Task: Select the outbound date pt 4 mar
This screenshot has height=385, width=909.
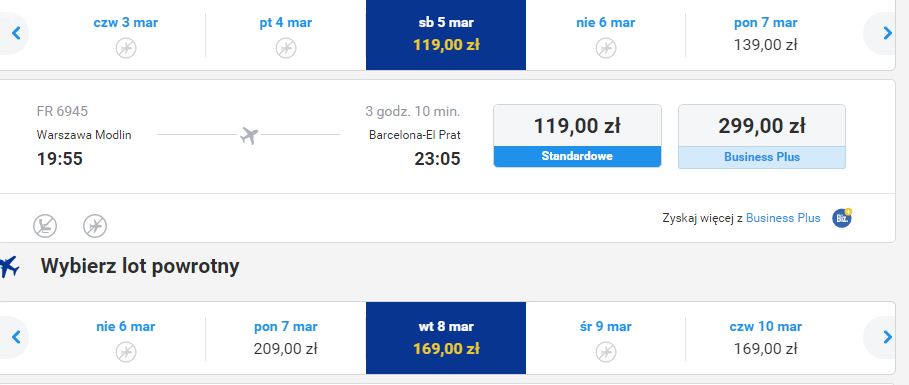Action: click(x=285, y=35)
